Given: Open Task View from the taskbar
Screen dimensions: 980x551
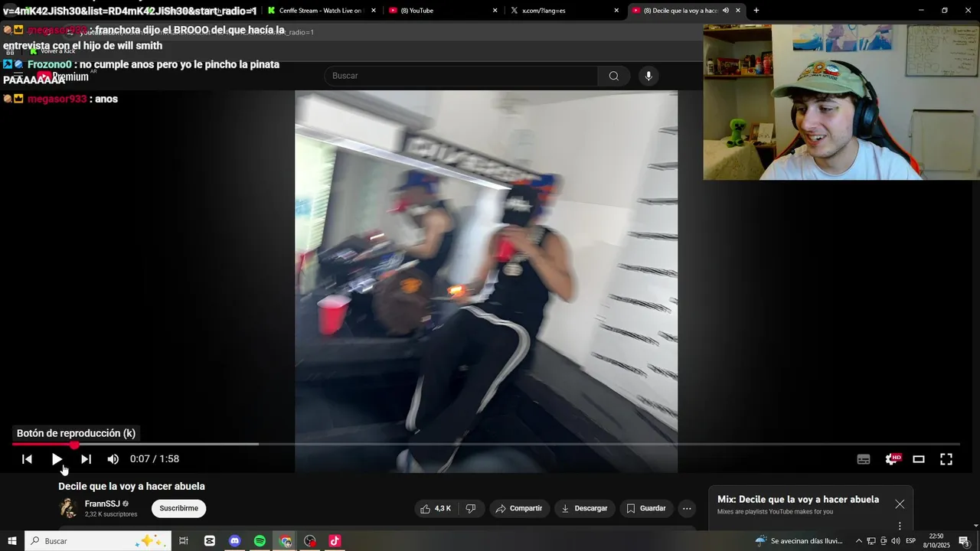Looking at the screenshot, I should (x=184, y=541).
